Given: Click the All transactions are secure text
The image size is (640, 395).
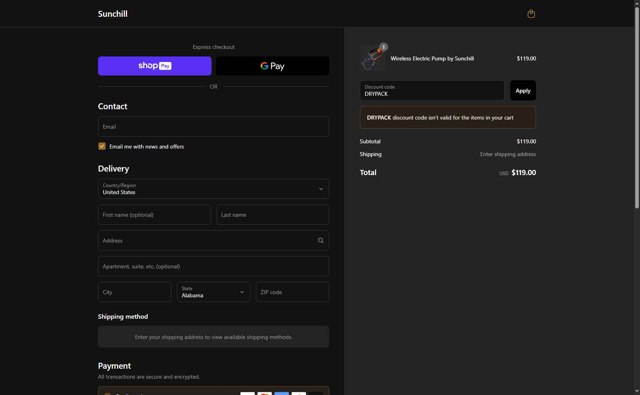Looking at the screenshot, I should click(x=149, y=377).
